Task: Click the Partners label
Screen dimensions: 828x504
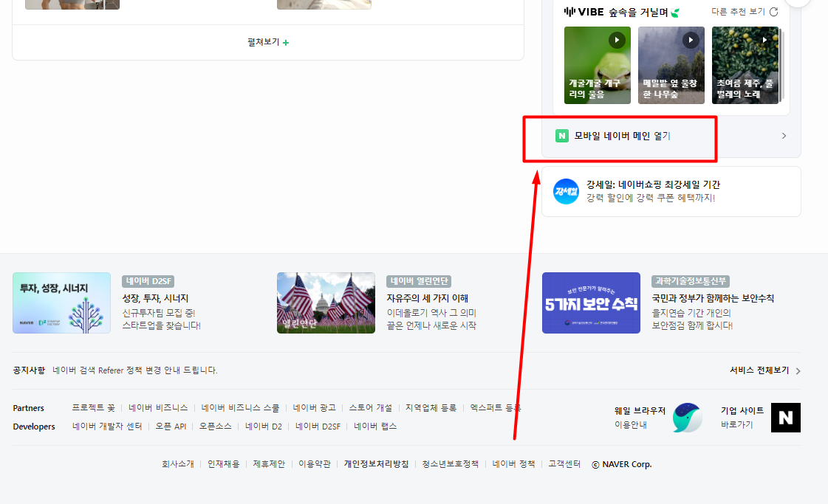Action: pos(29,408)
